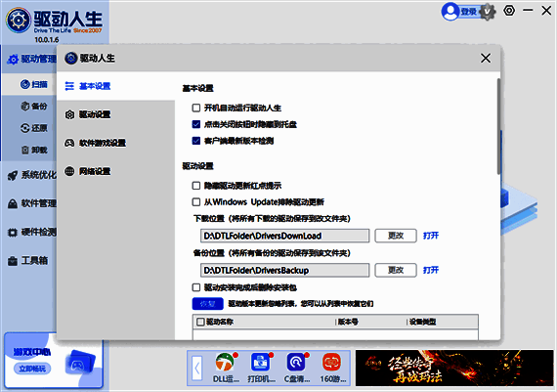The image size is (557, 392).
Task: Open 驱动管理 gear icon in sidebar
Action: [13, 60]
